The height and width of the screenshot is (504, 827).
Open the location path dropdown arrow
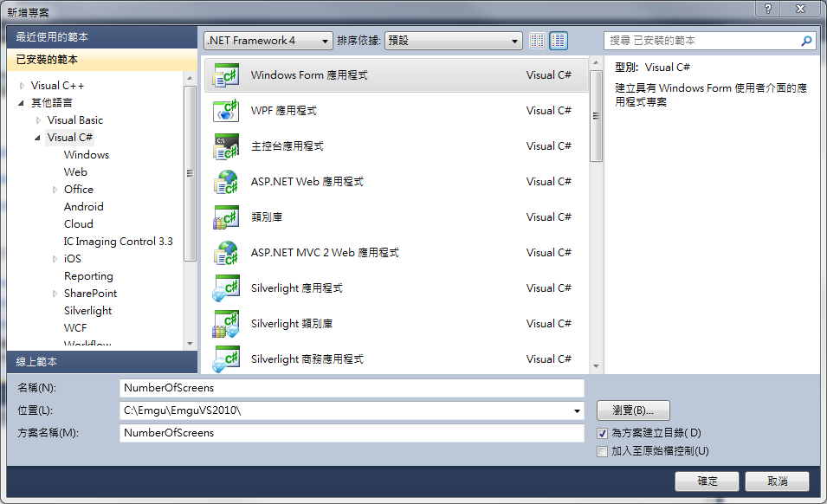(x=577, y=410)
